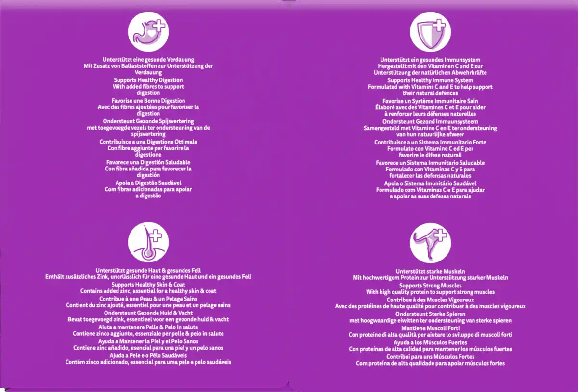Click 'Ondersteunt Gezond Immuunsysteem' line
Image resolution: width=578 pixels, height=392 pixels.
pyautogui.click(x=430, y=122)
